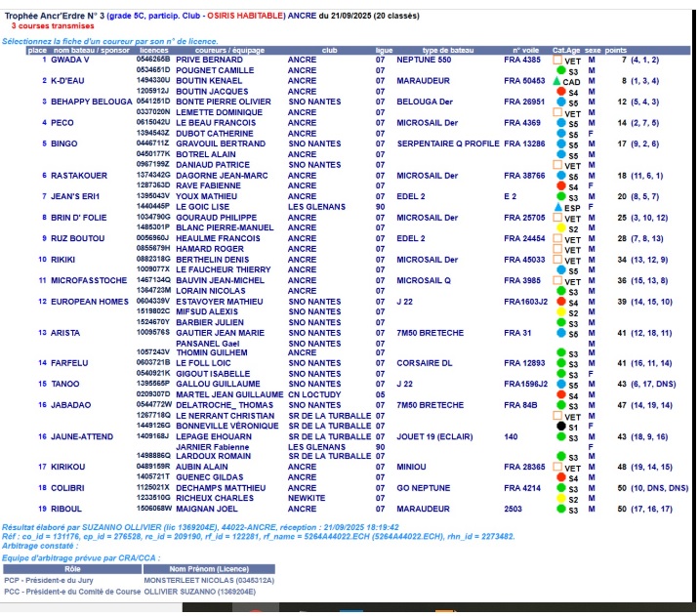Click the red S4 circle for Estavoyer Mathieu
The width and height of the screenshot is (699, 616).
(x=559, y=302)
